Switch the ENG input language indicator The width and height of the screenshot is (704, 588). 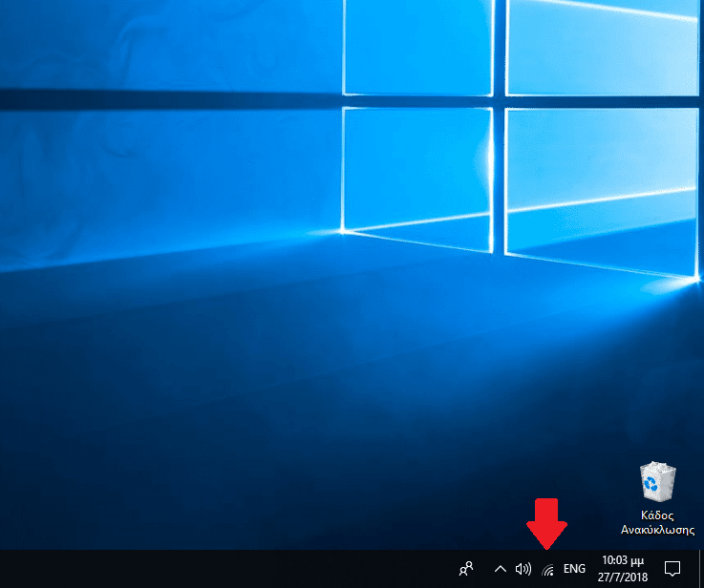coord(574,569)
